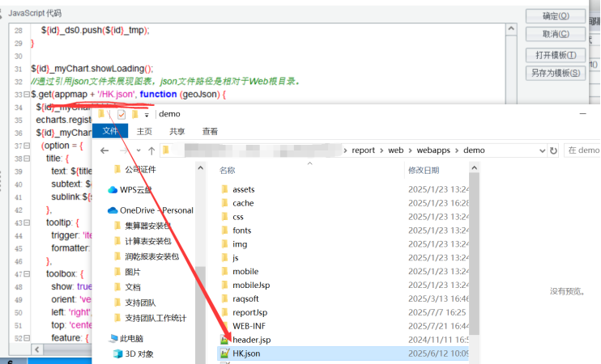601x364 pixels.
Task: Sort files by 名称 column header
Action: [228, 170]
